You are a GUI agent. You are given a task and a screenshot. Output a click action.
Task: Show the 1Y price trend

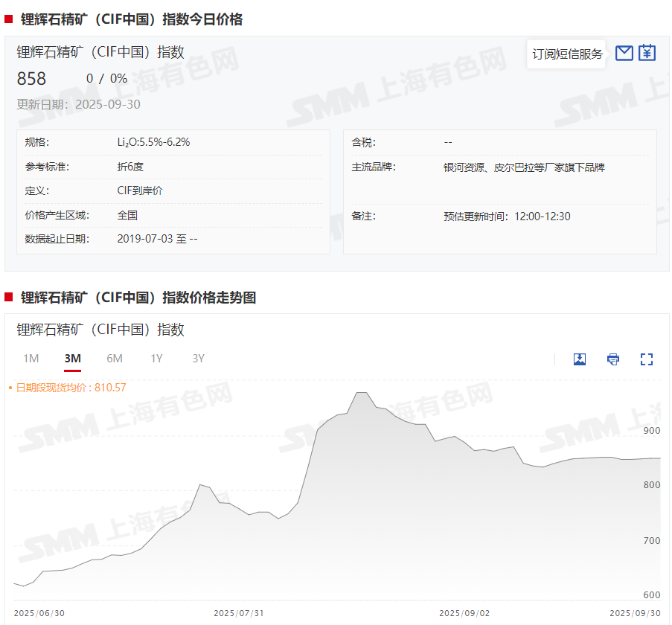pos(156,359)
